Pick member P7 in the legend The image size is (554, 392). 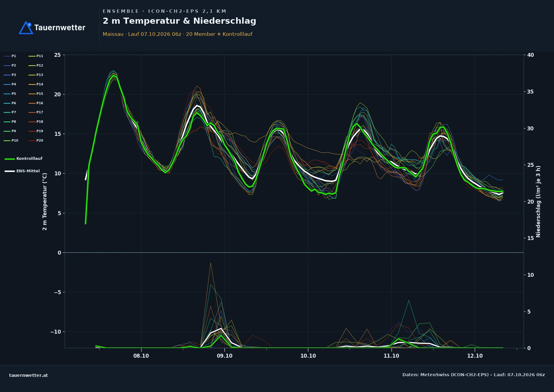(x=10, y=112)
